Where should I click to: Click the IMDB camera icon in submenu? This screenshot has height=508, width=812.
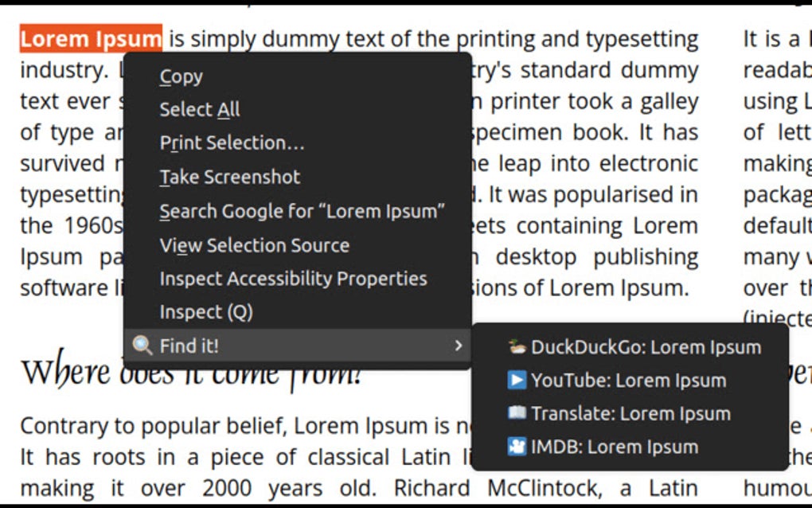point(517,447)
